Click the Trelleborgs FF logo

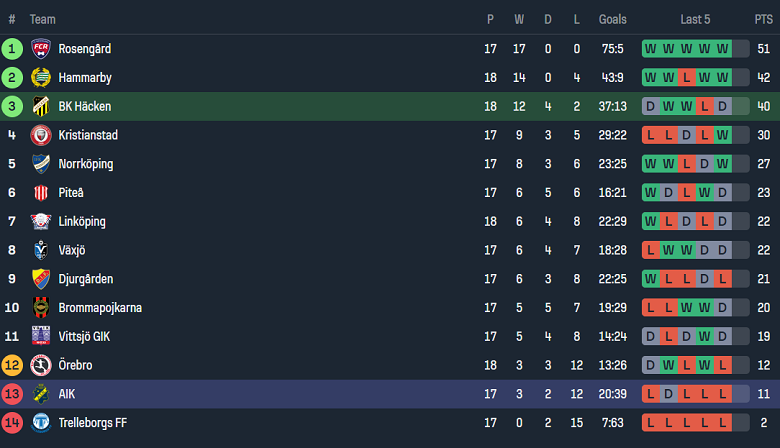tap(41, 423)
